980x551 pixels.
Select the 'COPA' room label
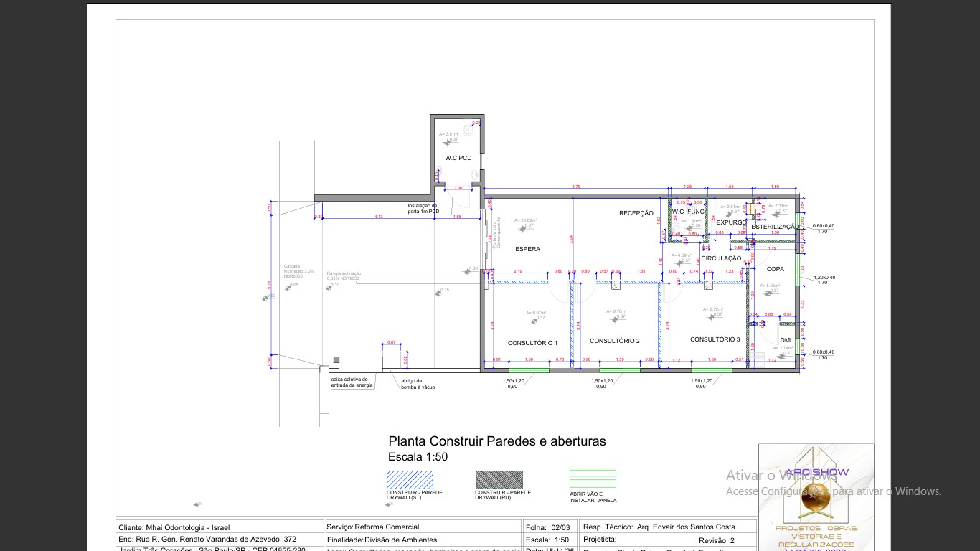776,269
